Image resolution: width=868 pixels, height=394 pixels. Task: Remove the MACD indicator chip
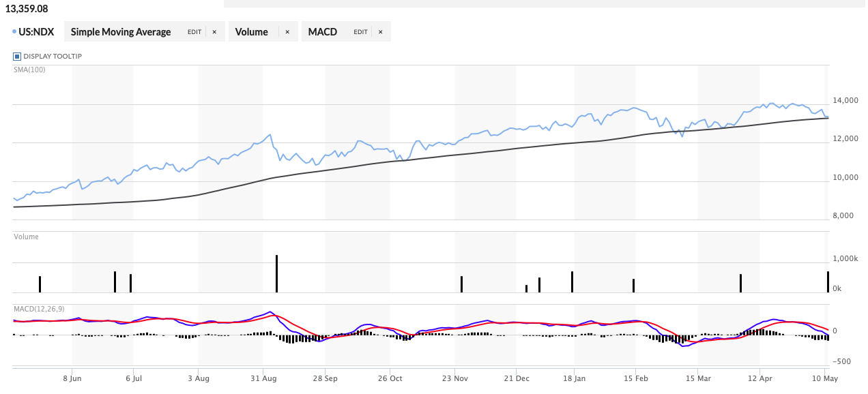pyautogui.click(x=380, y=32)
